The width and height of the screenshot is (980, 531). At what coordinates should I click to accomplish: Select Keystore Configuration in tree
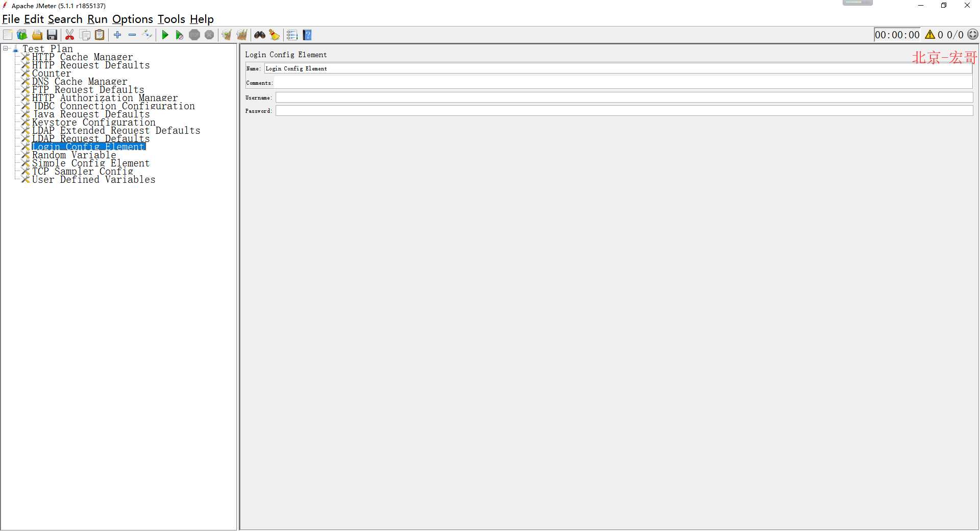(93, 123)
